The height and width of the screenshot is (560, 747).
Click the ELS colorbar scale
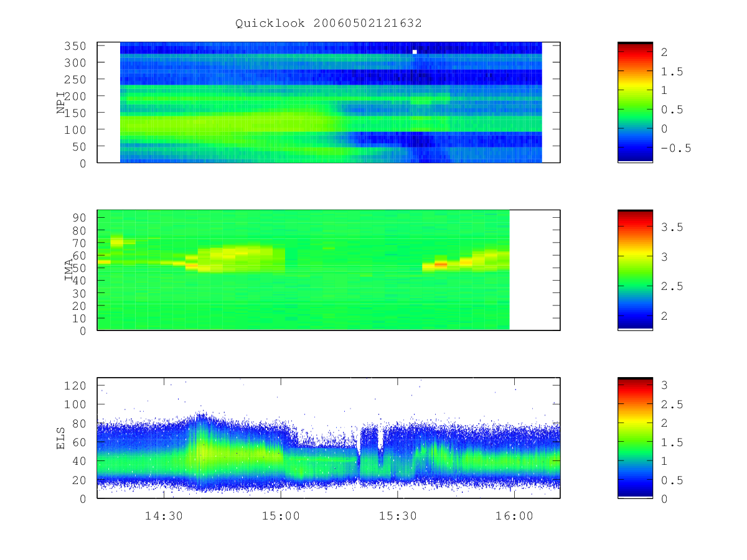coord(635,438)
